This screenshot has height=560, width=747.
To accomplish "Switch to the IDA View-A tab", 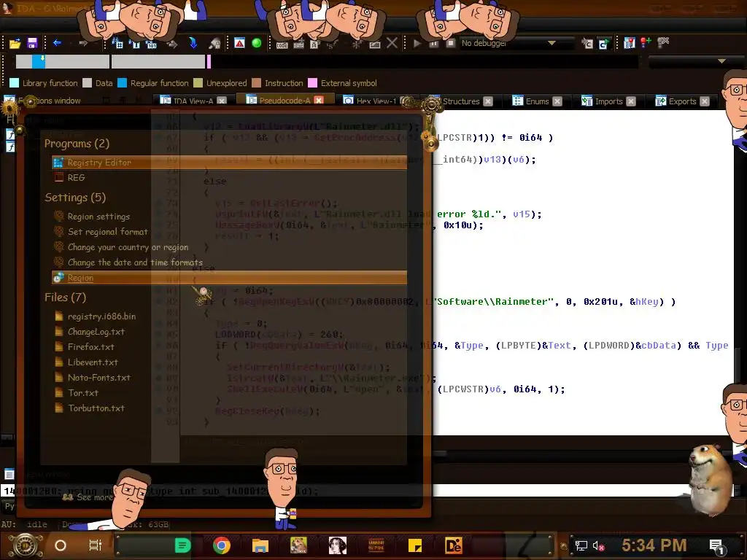I will pos(193,101).
